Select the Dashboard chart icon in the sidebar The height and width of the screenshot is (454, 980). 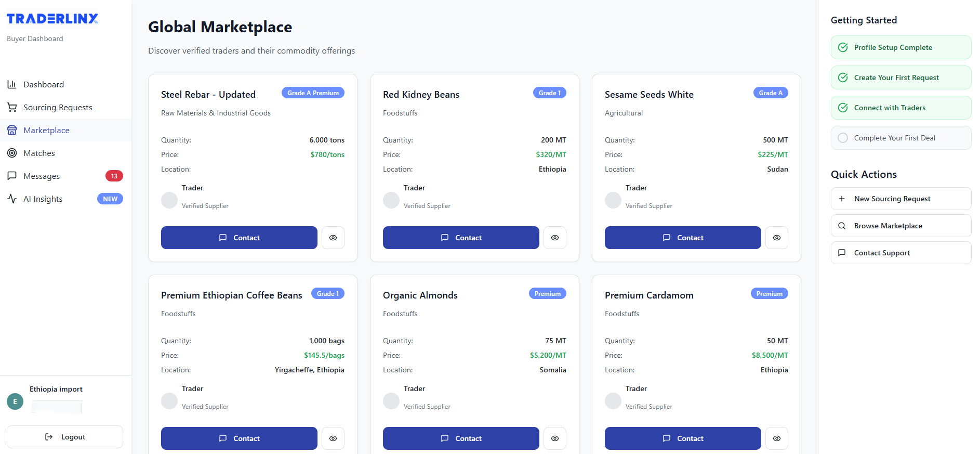pos(12,84)
